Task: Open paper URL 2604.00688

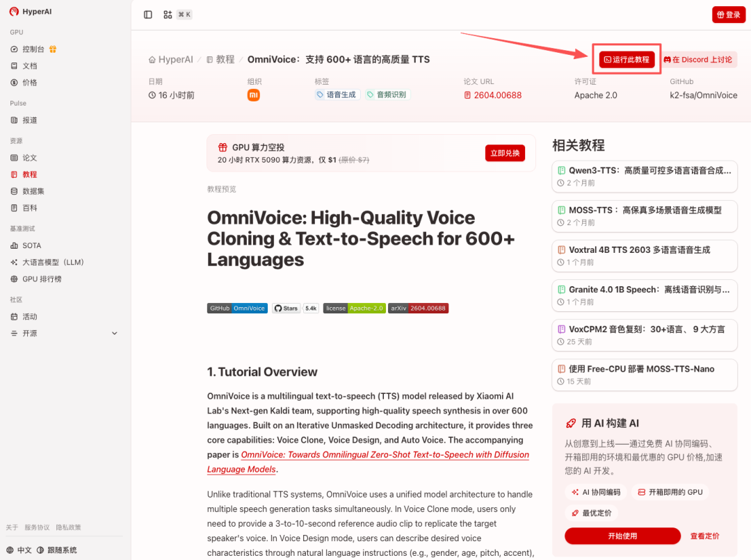Action: [x=493, y=95]
